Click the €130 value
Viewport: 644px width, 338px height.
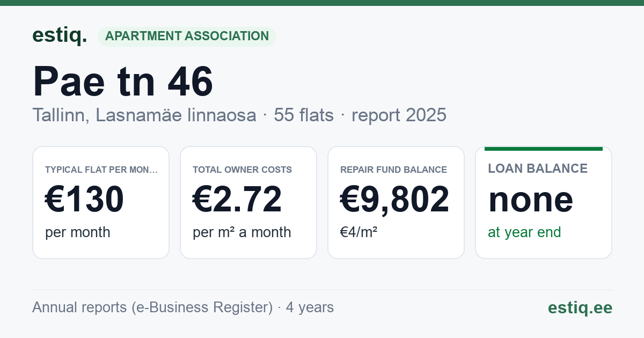click(x=85, y=199)
